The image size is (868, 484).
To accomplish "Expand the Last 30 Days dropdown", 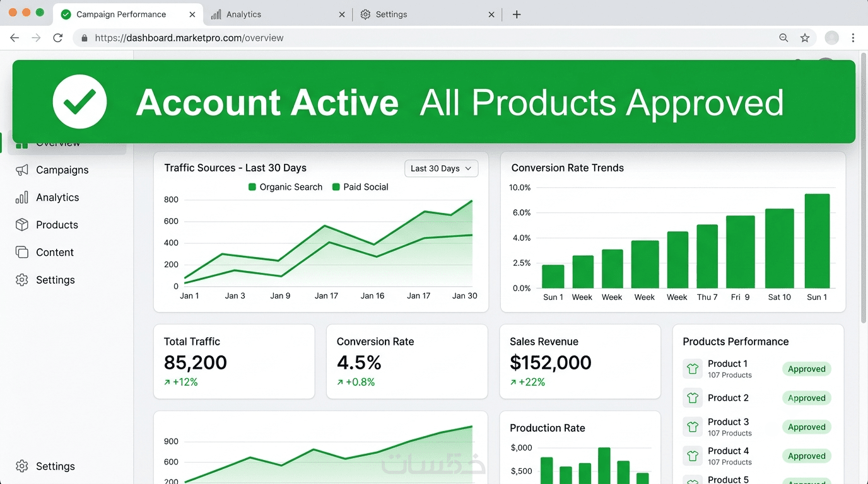I will click(x=442, y=168).
